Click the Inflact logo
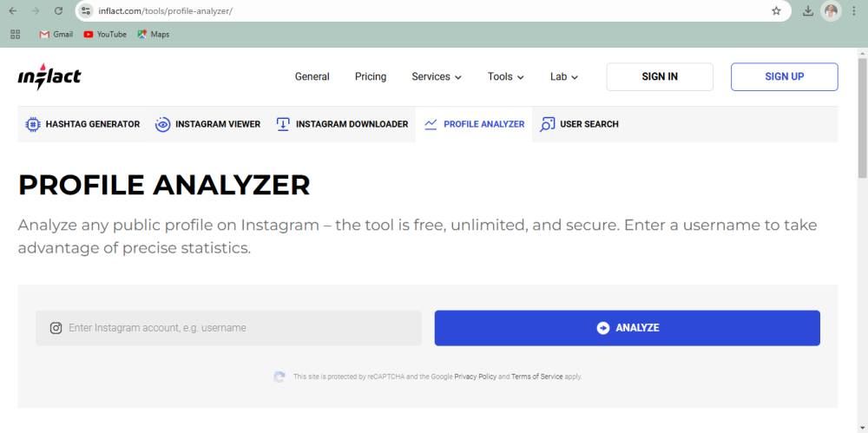Image resolution: width=868 pixels, height=433 pixels. [x=49, y=75]
